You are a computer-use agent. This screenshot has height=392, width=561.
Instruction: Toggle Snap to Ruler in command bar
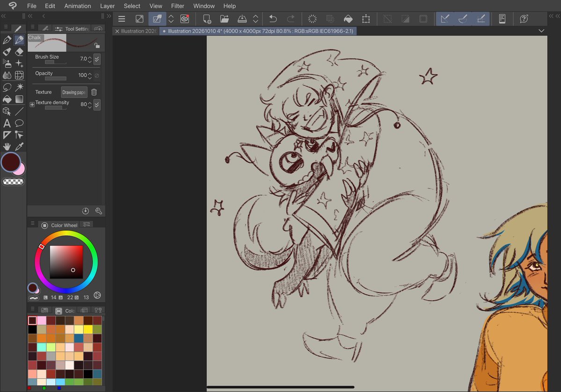tap(445, 19)
